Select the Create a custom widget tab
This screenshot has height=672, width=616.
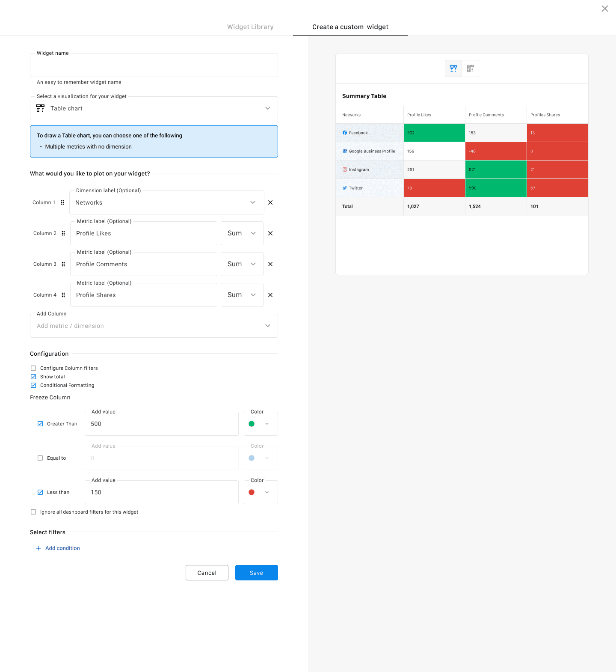(x=350, y=27)
